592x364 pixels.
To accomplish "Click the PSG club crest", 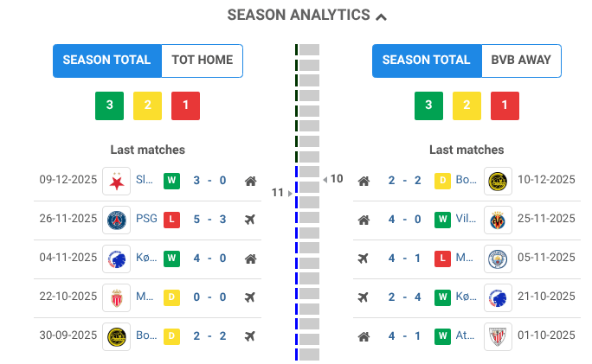I will point(116,220).
